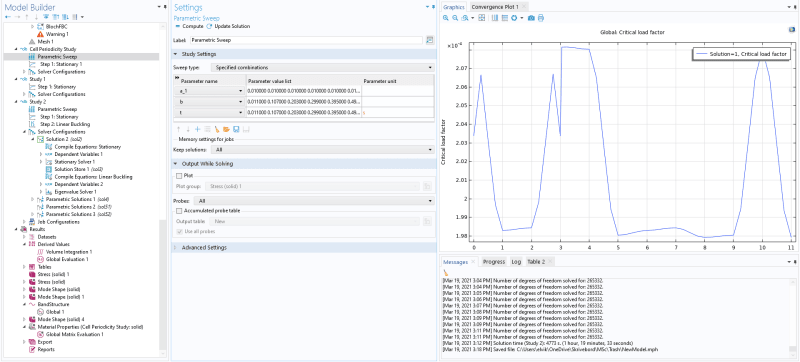Select the Messages tab
Image resolution: width=800 pixels, height=362 pixels.
click(x=455, y=262)
